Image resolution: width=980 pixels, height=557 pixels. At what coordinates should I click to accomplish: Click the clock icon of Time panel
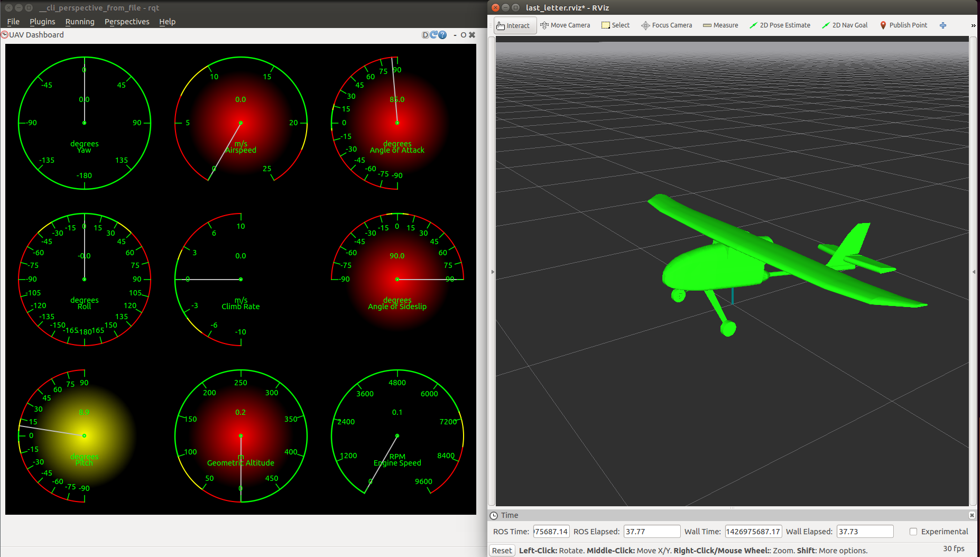[x=494, y=516]
